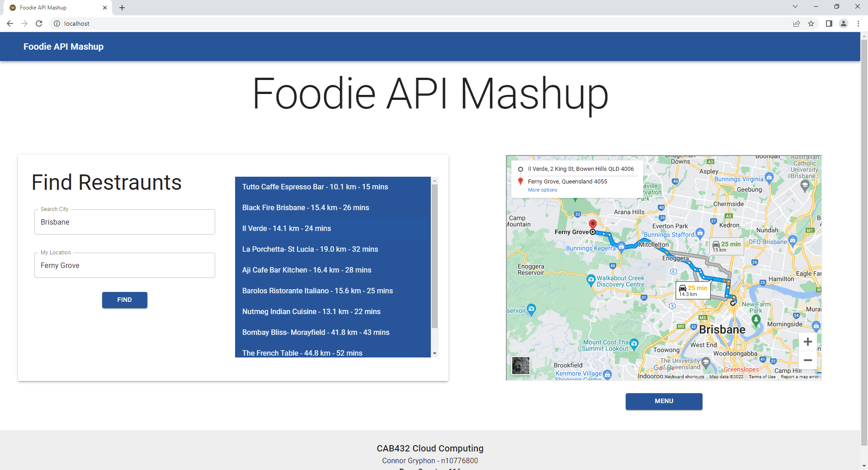Zoom out on the map
This screenshot has height=470, width=868.
pyautogui.click(x=807, y=360)
